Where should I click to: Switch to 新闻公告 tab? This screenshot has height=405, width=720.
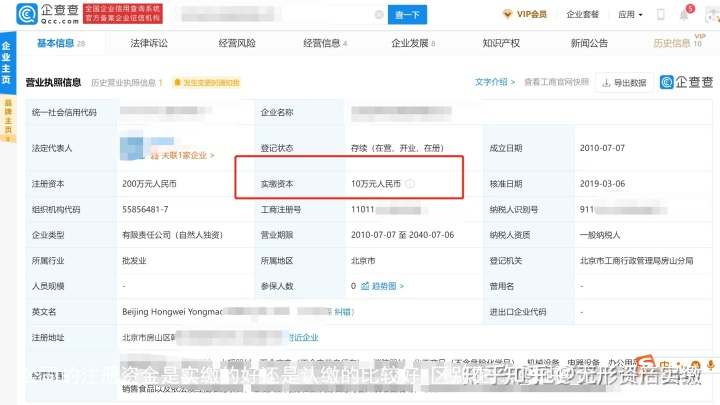tap(589, 43)
